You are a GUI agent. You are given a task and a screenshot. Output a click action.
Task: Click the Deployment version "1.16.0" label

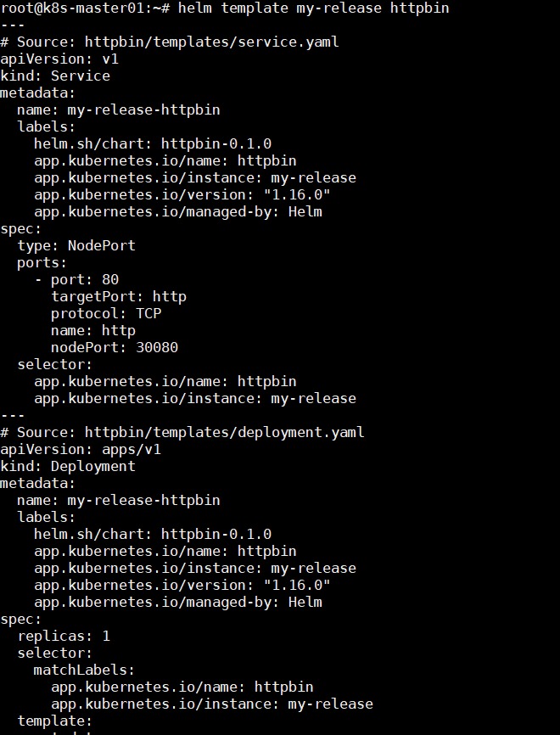point(182,585)
